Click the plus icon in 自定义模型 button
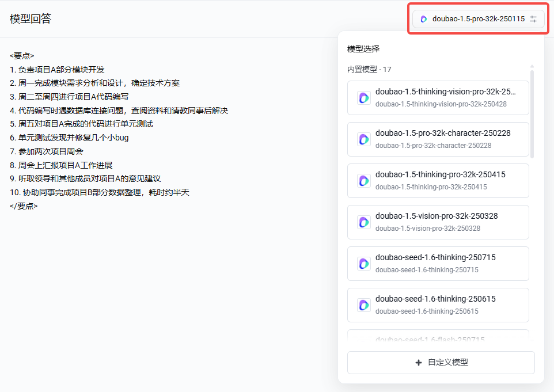Viewport: 554px width, 392px height. pyautogui.click(x=419, y=362)
